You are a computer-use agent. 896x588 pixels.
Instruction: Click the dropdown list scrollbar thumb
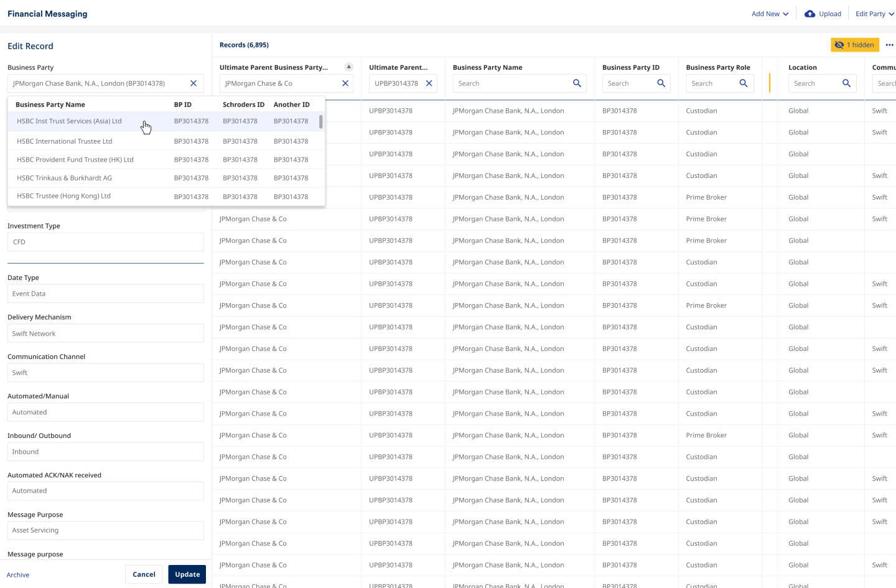(321, 121)
